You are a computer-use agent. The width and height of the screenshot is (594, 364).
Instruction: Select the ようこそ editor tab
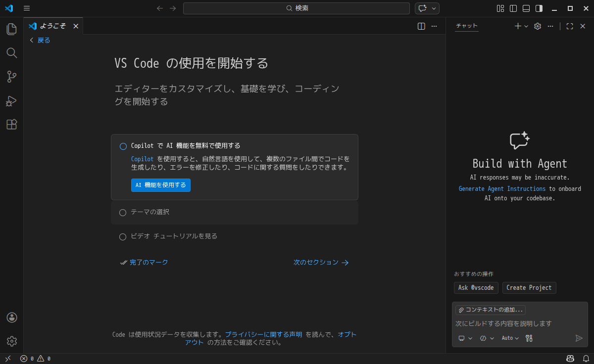pyautogui.click(x=53, y=26)
